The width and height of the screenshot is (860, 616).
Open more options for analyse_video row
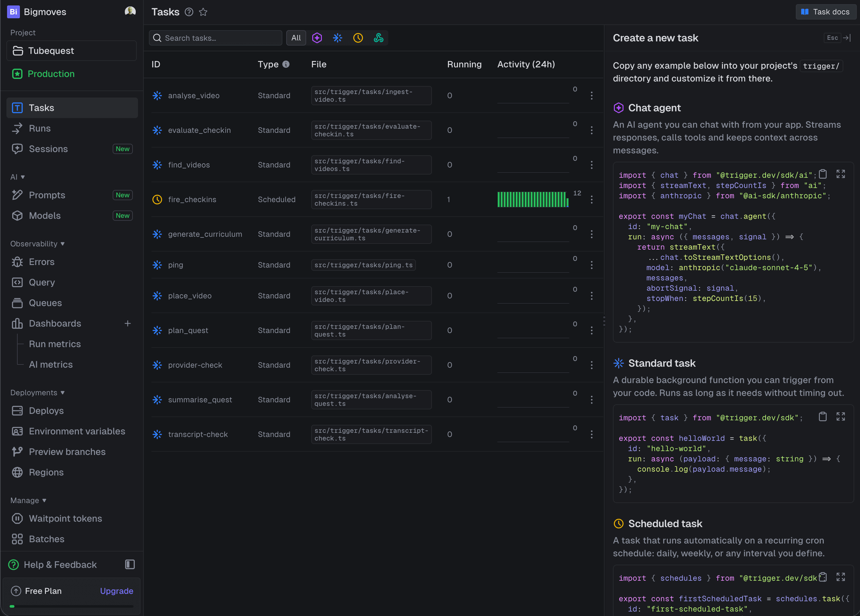[591, 96]
